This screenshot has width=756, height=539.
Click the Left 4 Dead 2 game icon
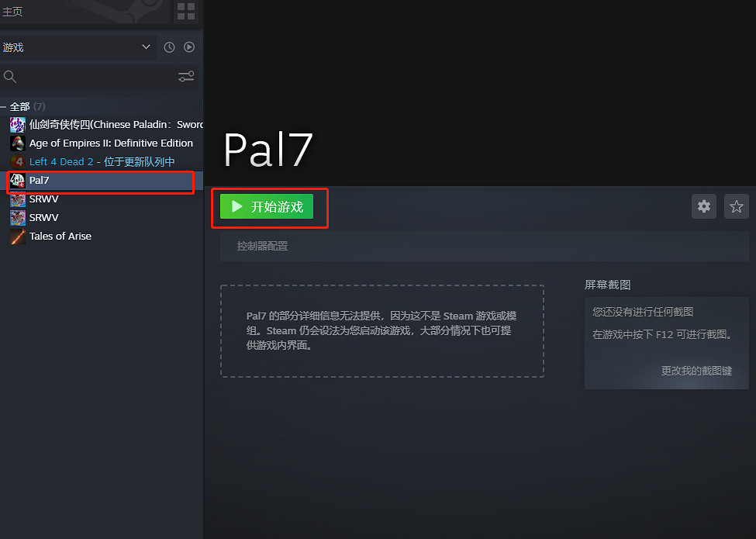[x=17, y=161]
